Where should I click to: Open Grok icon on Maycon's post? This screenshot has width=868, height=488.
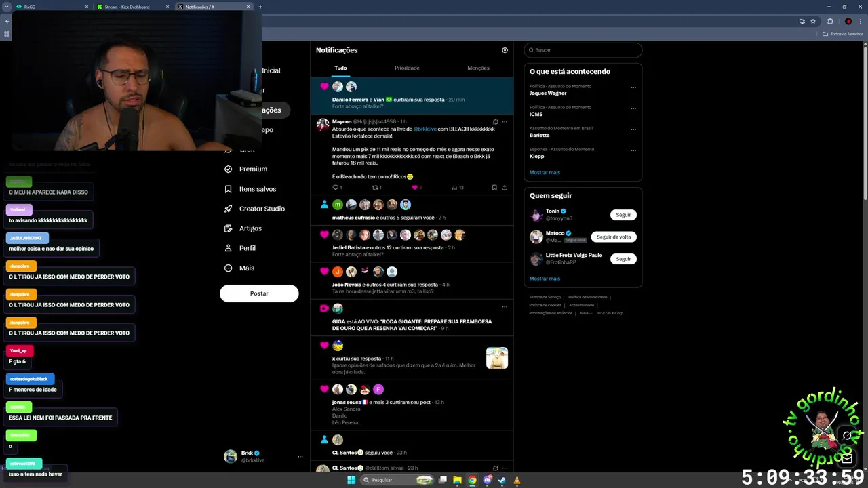tap(495, 122)
